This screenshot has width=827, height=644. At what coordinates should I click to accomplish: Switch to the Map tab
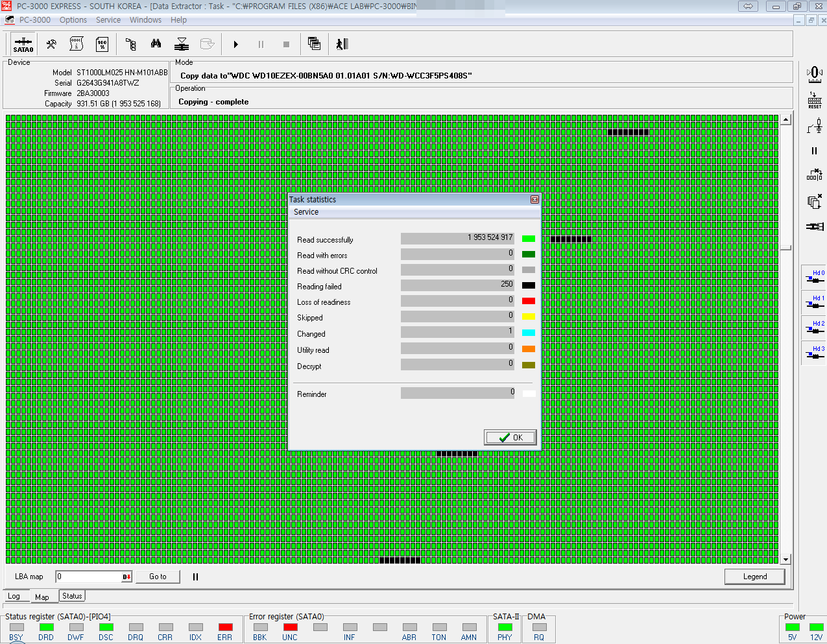coord(42,597)
